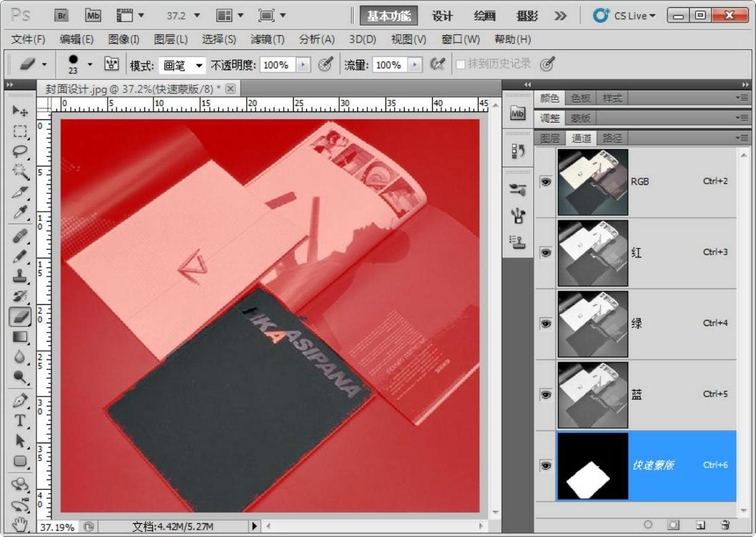756x537 pixels.
Task: Select the Magic Wand tool
Action: (20, 172)
